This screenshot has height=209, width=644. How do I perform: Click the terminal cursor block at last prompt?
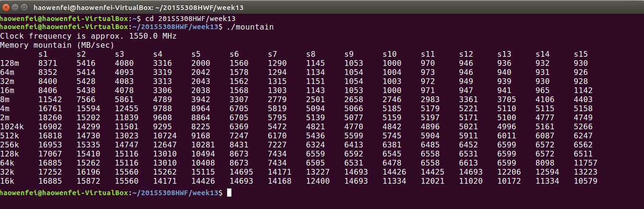click(229, 192)
